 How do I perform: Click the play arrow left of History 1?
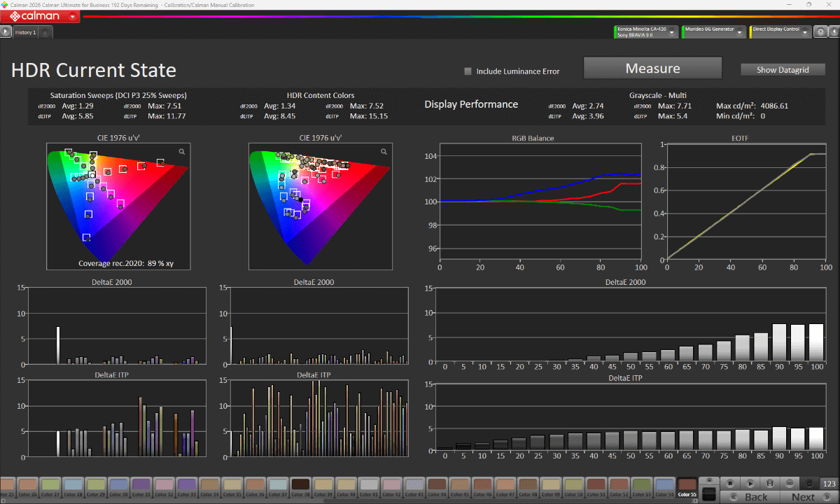tap(6, 31)
